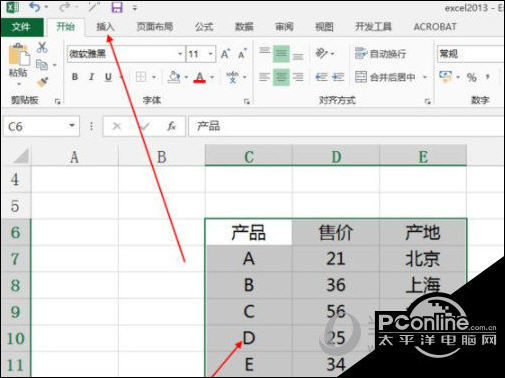
Task: Switch to the 插入 Insert tab
Action: (x=105, y=26)
